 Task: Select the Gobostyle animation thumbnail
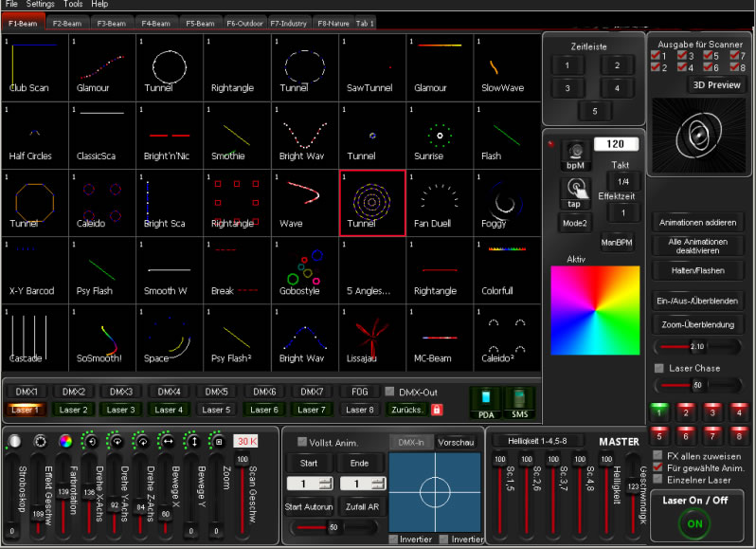(x=305, y=269)
